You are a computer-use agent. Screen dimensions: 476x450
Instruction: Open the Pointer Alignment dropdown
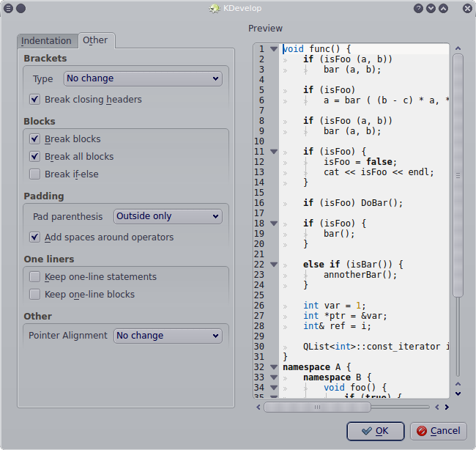[x=168, y=336]
